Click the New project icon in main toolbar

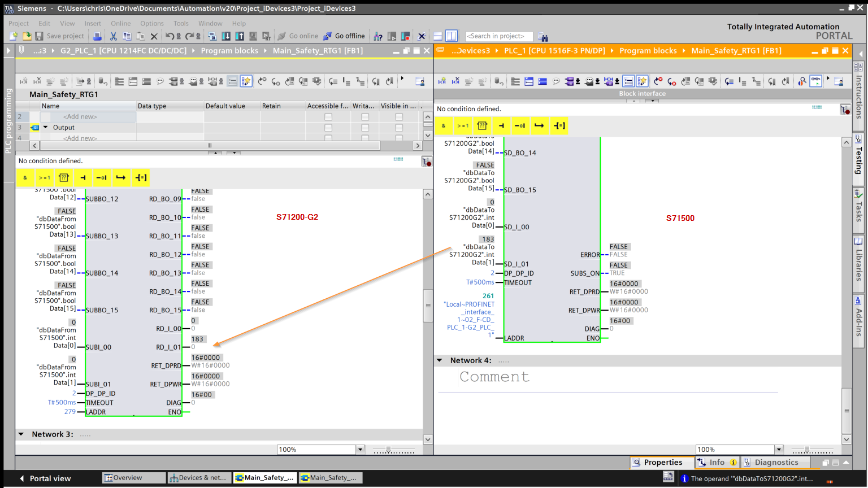pyautogui.click(x=14, y=36)
